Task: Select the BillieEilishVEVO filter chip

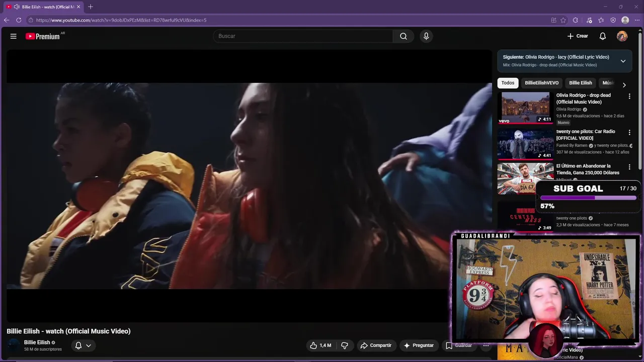Action: click(541, 83)
